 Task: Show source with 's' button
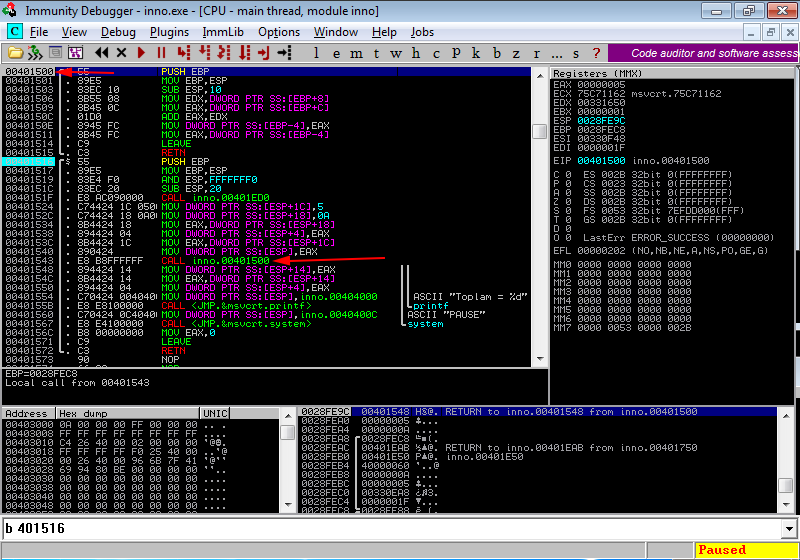[x=576, y=53]
